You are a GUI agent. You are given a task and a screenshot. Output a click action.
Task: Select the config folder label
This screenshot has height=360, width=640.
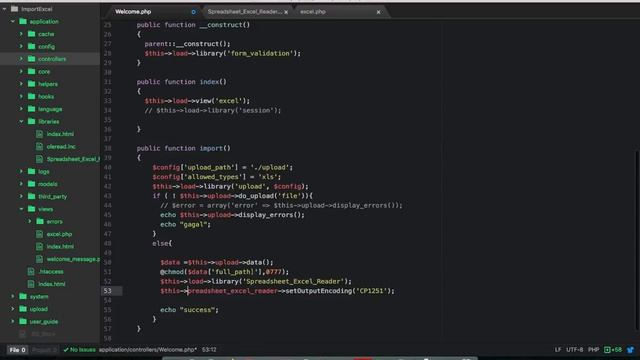tap(47, 47)
